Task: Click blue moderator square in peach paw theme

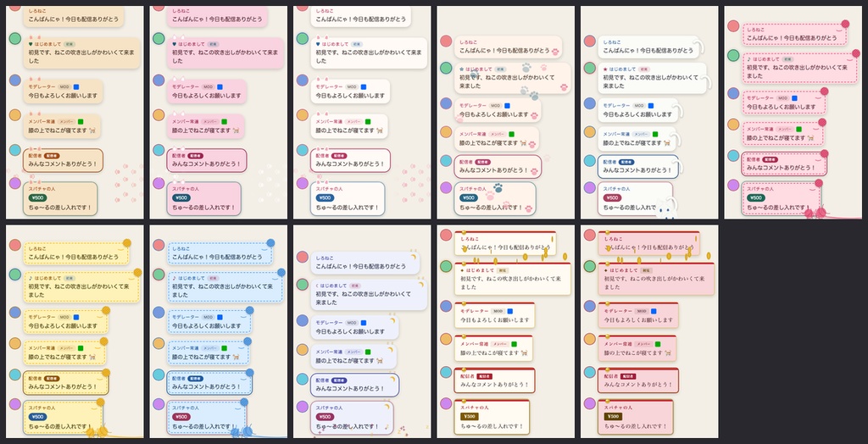Action: [507, 105]
